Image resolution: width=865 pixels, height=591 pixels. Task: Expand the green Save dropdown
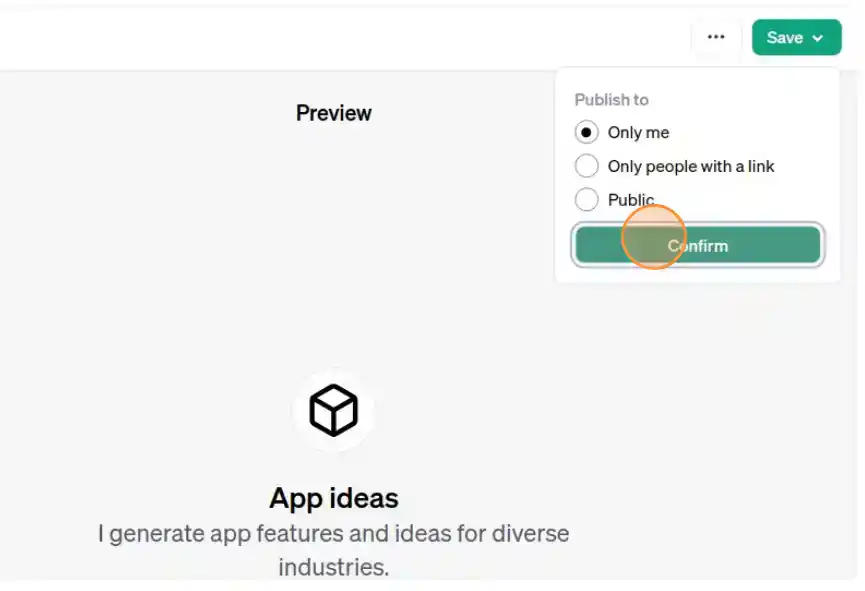[x=796, y=37]
